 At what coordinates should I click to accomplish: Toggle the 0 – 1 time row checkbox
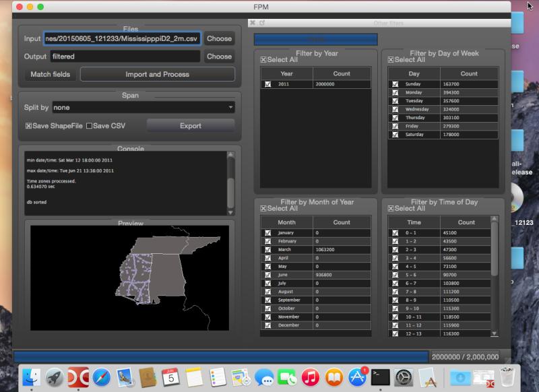[395, 233]
